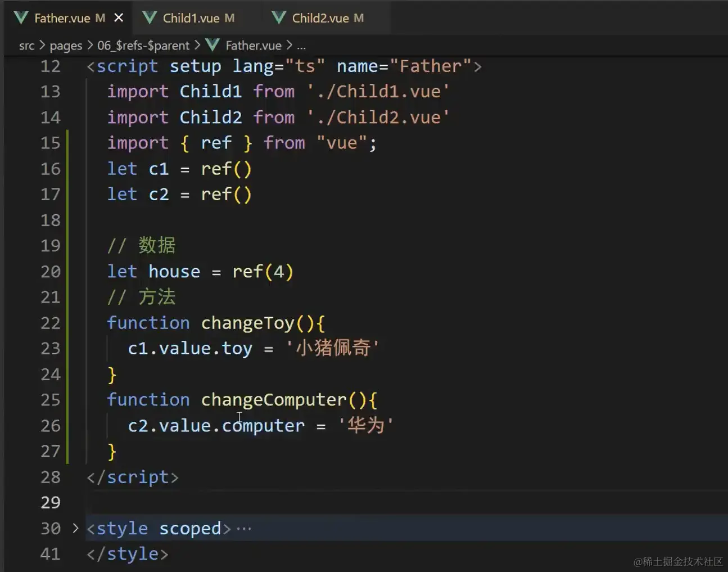Click the variable name c1 on line 16
The width and height of the screenshot is (728, 572).
(x=159, y=169)
